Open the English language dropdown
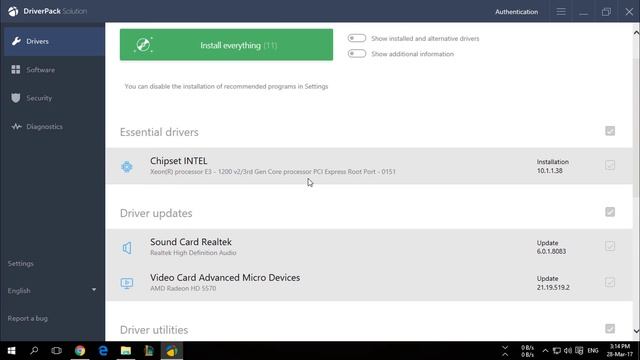Viewport: 640px width, 360px height. coord(52,291)
